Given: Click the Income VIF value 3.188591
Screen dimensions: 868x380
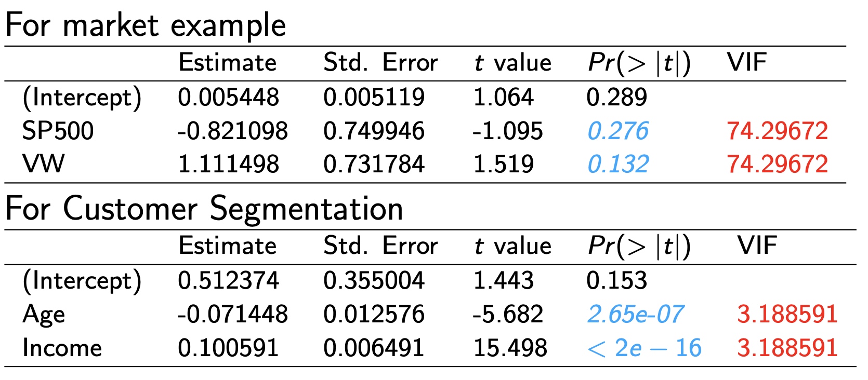Looking at the screenshot, I should pyautogui.click(x=787, y=348).
